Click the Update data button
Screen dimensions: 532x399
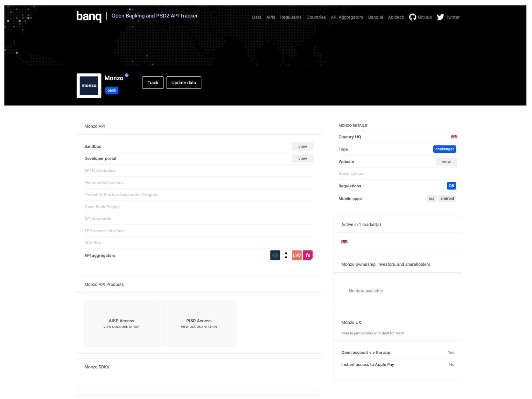pos(184,83)
